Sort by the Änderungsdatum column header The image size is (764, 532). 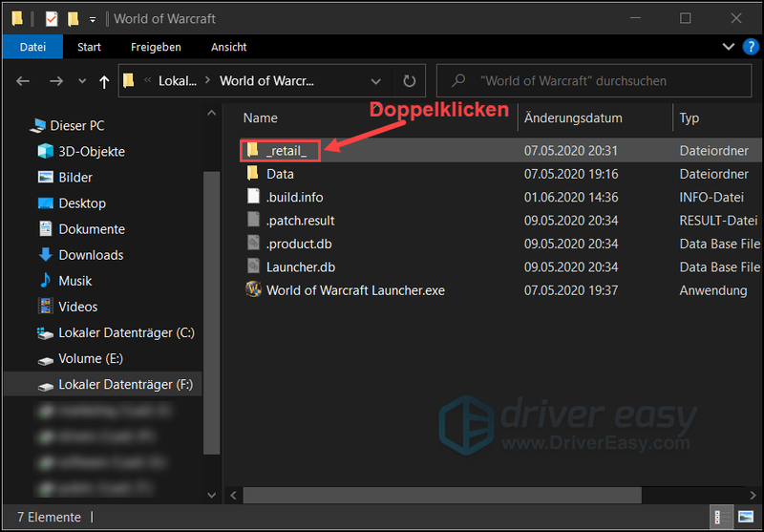coord(573,117)
